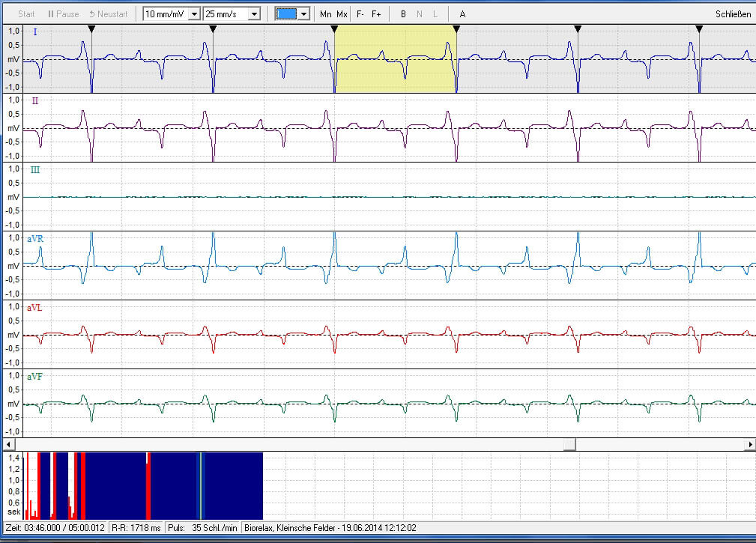The height and width of the screenshot is (543, 756).
Task: Click the blue color swatch
Action: (x=286, y=14)
